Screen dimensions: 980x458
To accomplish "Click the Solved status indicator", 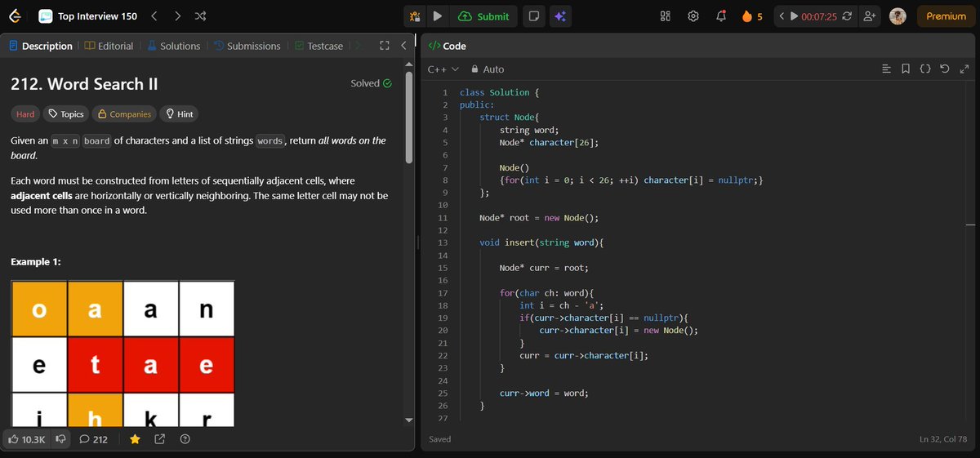I will [371, 83].
